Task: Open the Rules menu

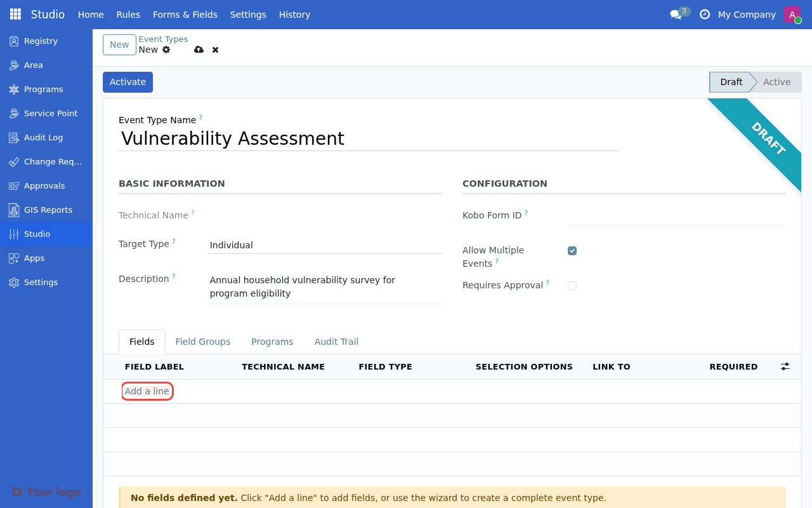Action: tap(128, 14)
